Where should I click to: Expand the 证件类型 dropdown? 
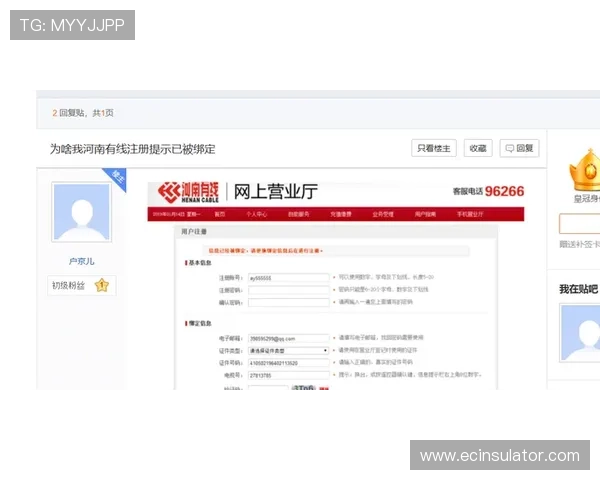(289, 351)
